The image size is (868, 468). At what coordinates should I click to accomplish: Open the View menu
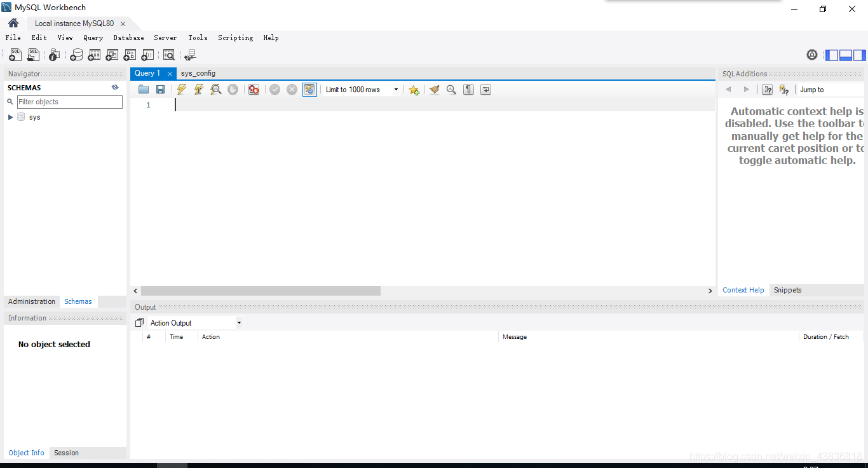pyautogui.click(x=65, y=38)
